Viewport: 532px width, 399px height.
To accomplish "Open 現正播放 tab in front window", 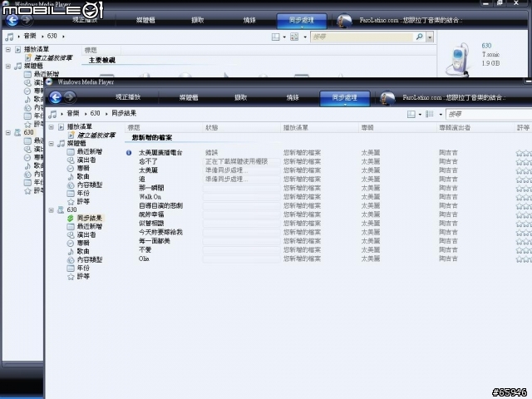I will tap(128, 97).
